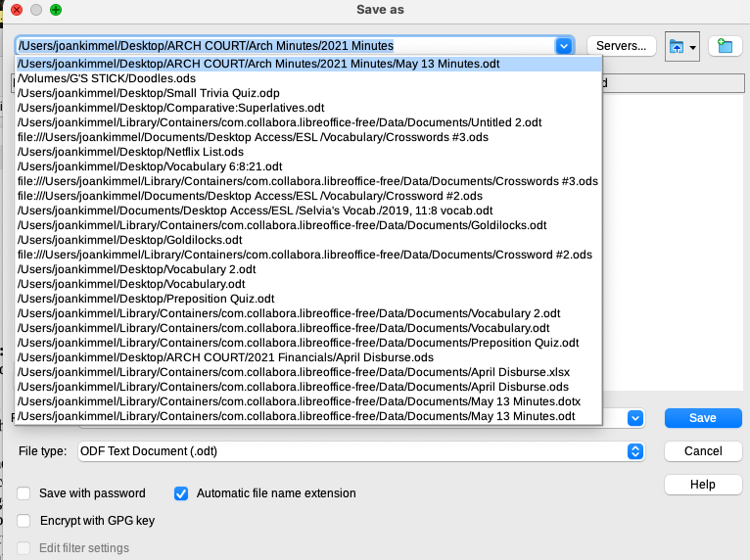Screen dimensions: 750x560
Task: Toggle Encrypt with GPG key checkbox
Action: [x=24, y=521]
